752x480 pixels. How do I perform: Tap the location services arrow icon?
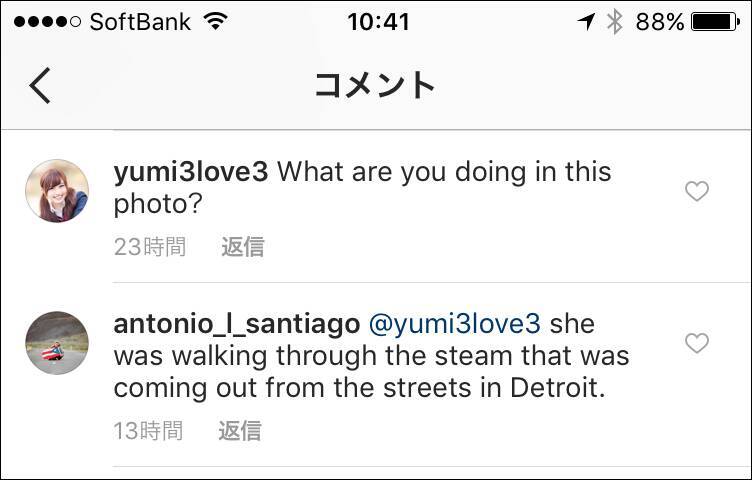pyautogui.click(x=586, y=22)
